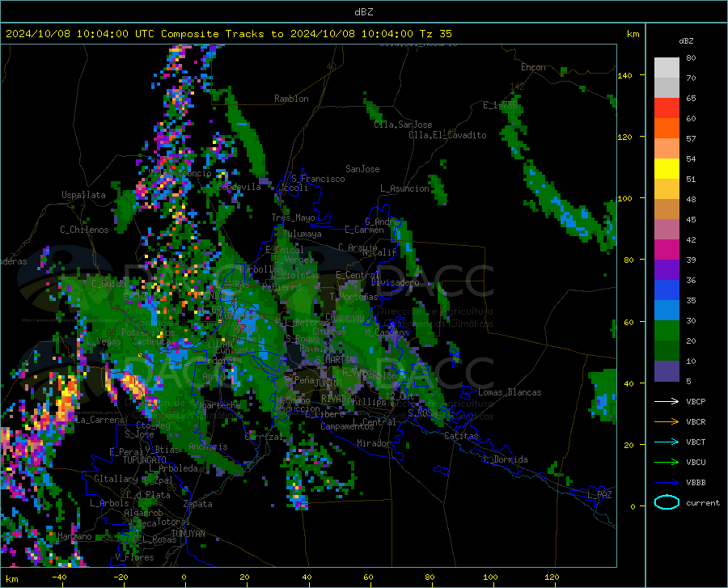Screen dimensions: 728x588
Task: Click the dBZ heading above color legend
Action: tap(686, 40)
